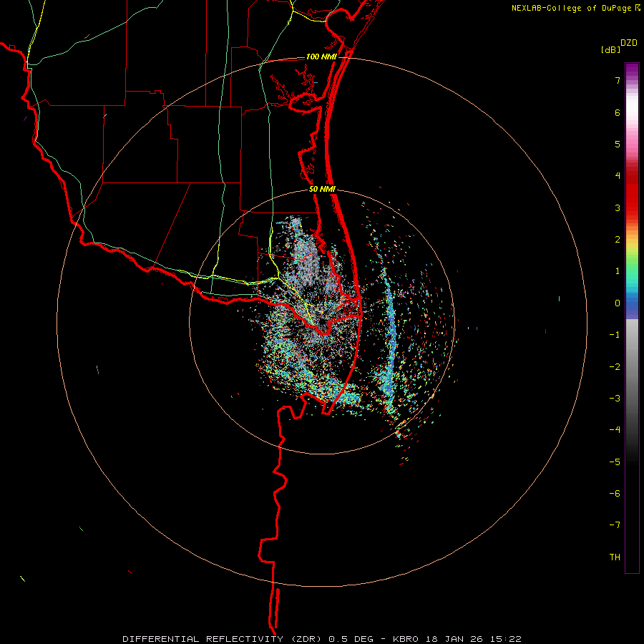Screen dimensions: 644x644
Task: Click the -4 dB tick label on the scale
Action: [x=615, y=430]
